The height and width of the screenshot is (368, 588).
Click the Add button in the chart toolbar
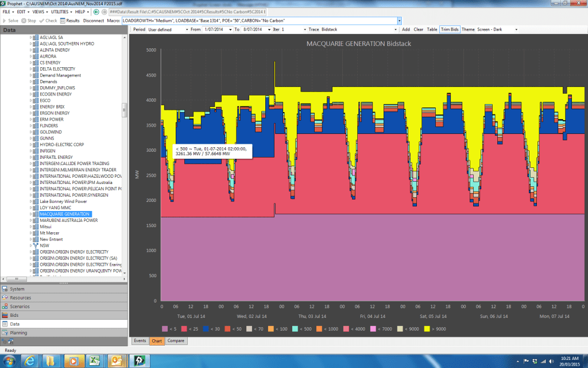405,30
